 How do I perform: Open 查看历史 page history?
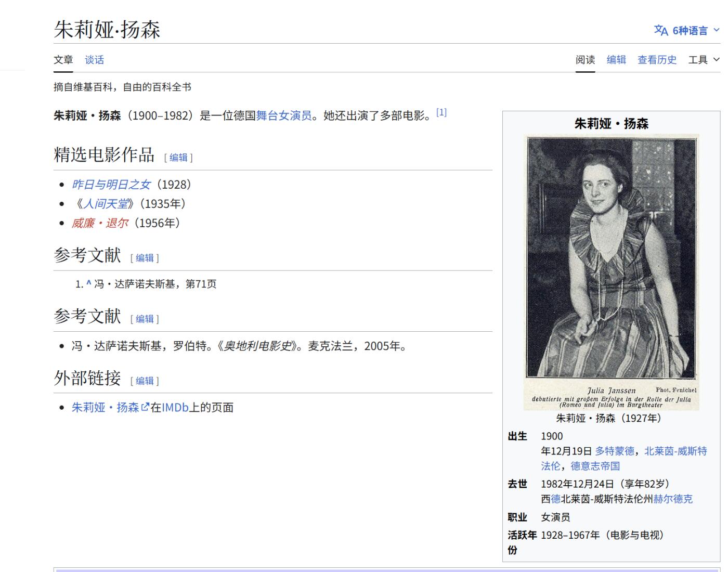(657, 60)
